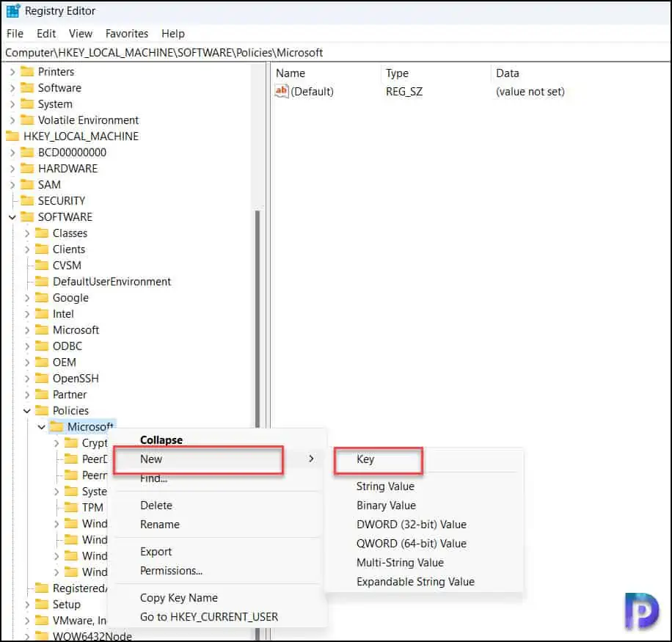Expand the WOW6432Node key
The width and height of the screenshot is (672, 642).
point(27,636)
